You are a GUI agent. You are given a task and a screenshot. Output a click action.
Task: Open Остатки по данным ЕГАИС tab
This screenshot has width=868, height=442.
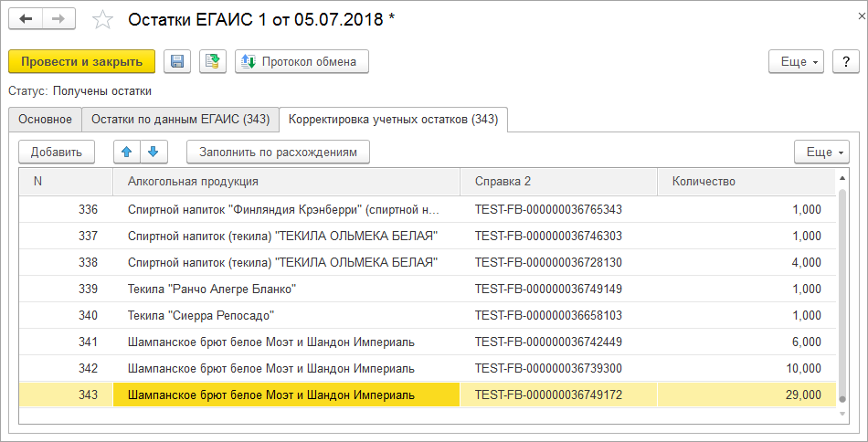tap(180, 120)
